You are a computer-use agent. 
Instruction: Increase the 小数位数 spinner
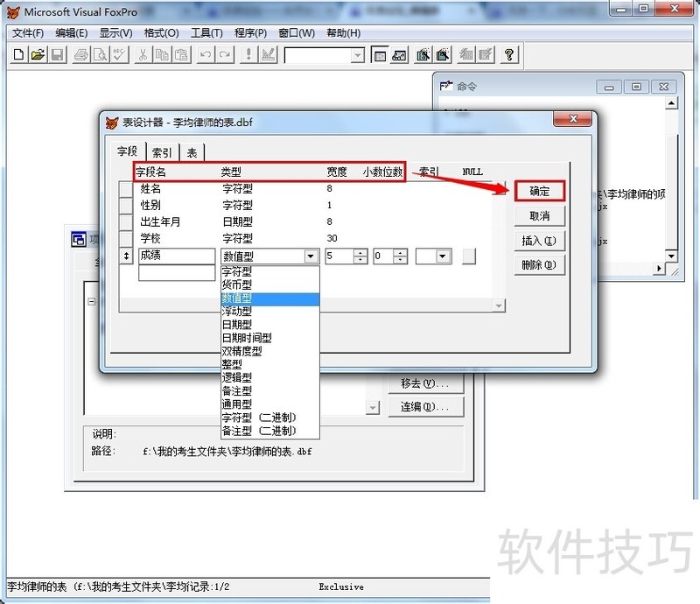point(400,253)
